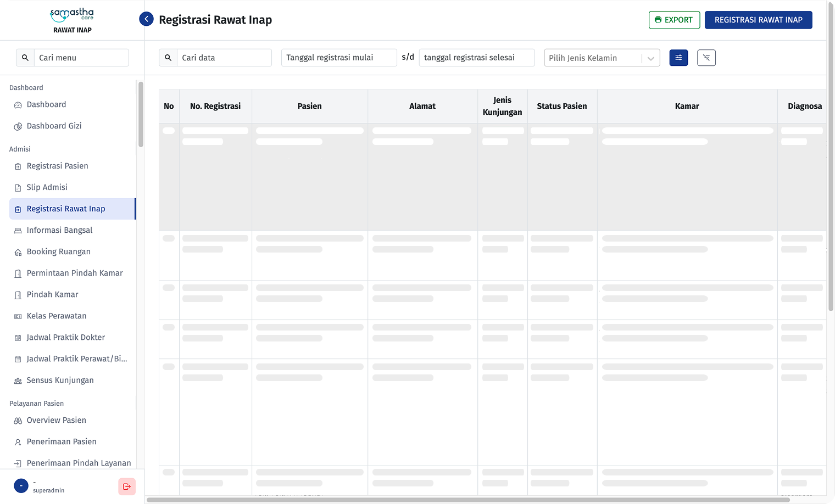835x504 pixels.
Task: Click the clear filter icon button
Action: 706,58
